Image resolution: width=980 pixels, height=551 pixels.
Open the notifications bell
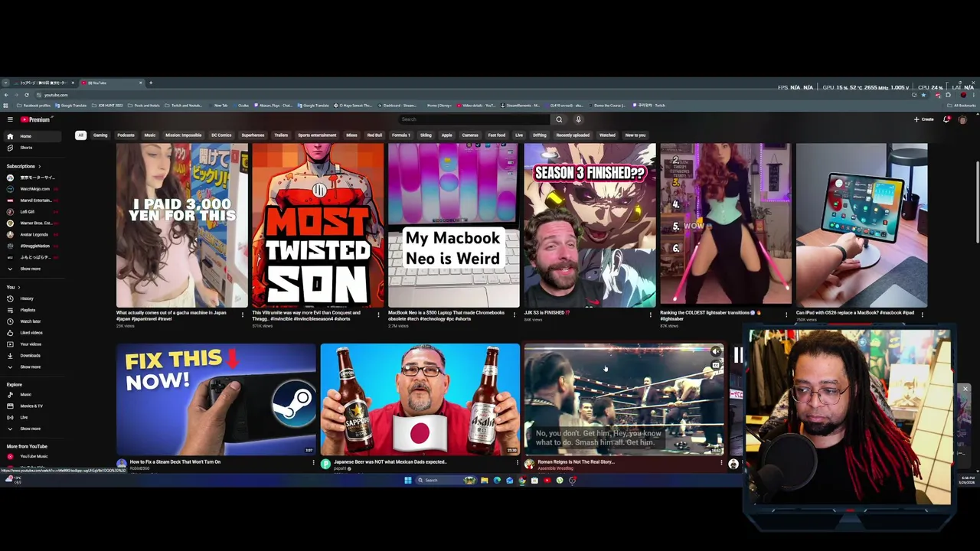(x=947, y=119)
